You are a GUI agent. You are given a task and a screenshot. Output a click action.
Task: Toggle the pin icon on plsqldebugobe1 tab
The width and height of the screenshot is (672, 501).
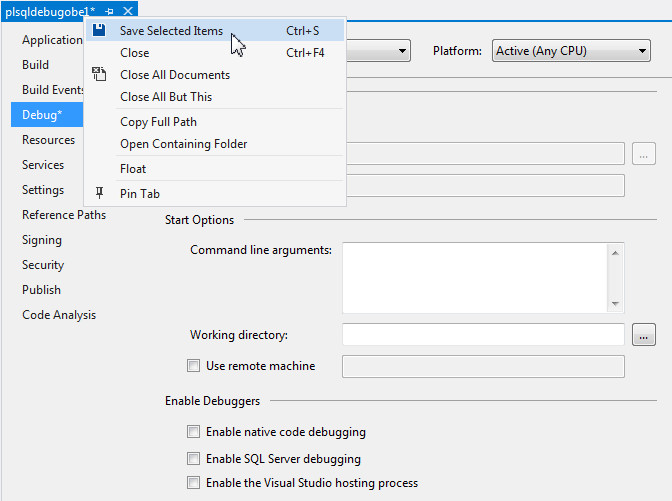[109, 12]
